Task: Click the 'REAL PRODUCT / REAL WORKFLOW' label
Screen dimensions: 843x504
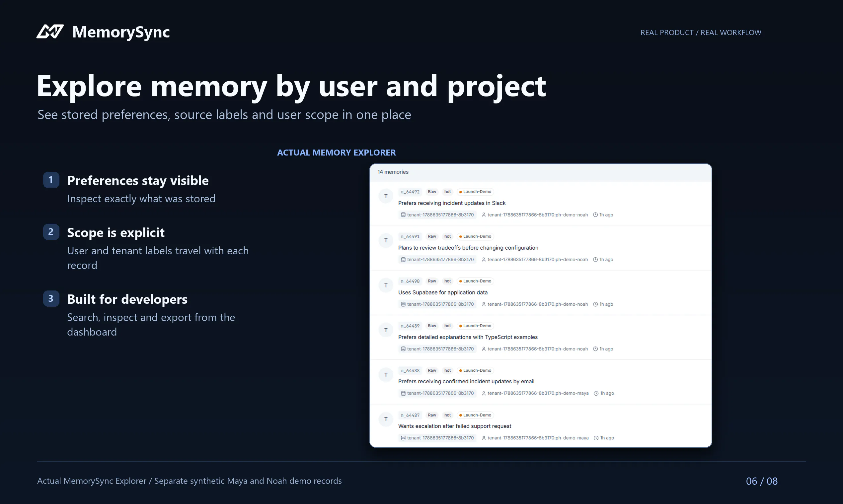Action: [x=701, y=32]
